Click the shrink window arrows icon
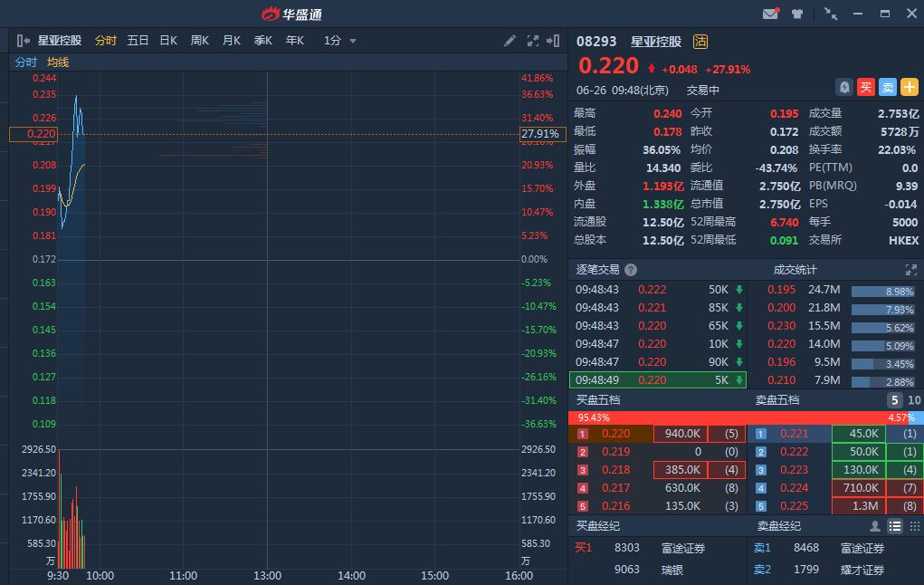924x585 pixels. click(x=831, y=14)
